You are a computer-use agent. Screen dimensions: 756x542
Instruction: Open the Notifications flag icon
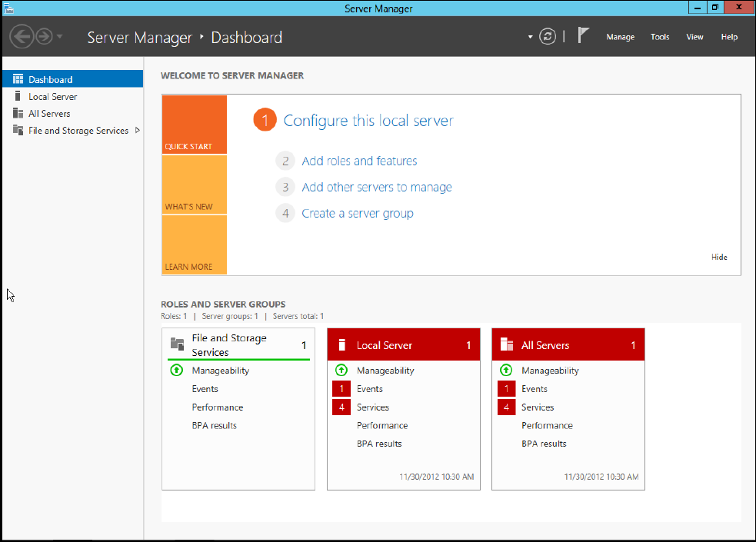pyautogui.click(x=583, y=35)
